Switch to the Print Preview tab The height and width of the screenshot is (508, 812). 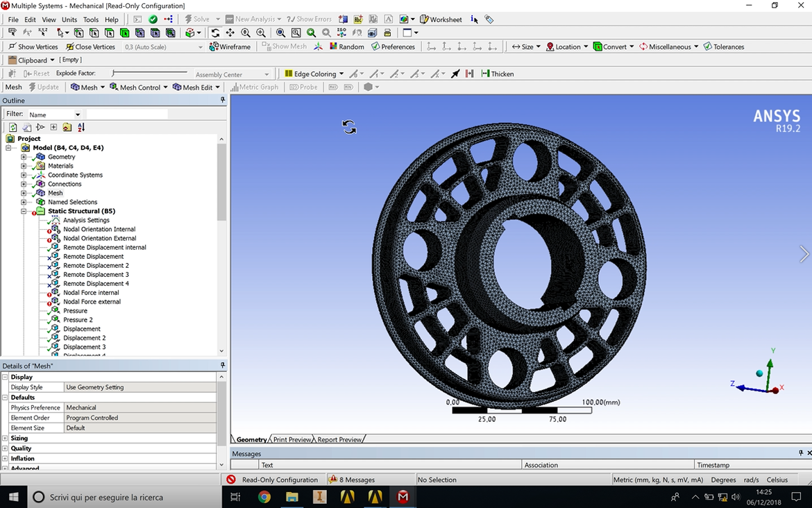[x=292, y=439]
